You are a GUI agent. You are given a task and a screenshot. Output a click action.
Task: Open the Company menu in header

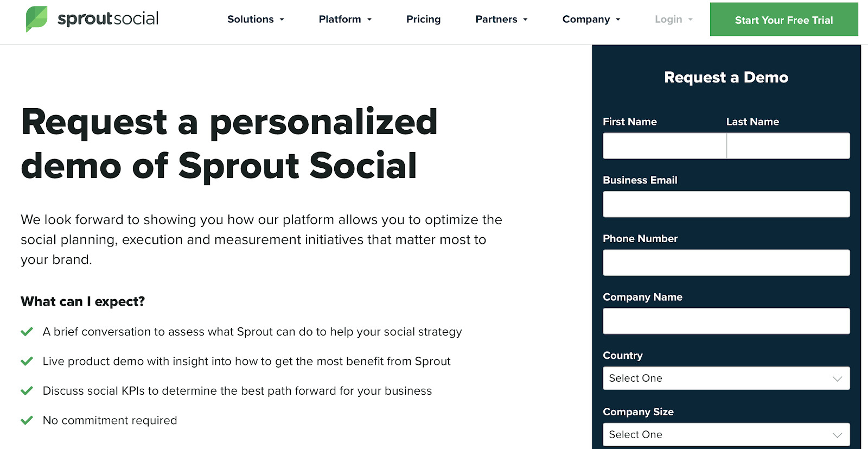point(591,19)
